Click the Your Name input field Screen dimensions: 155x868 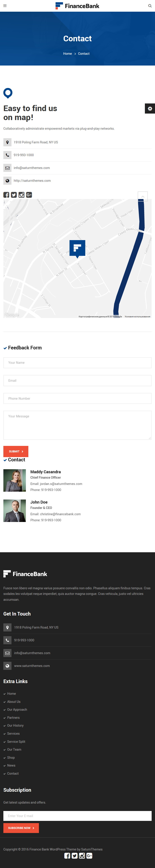point(77,363)
